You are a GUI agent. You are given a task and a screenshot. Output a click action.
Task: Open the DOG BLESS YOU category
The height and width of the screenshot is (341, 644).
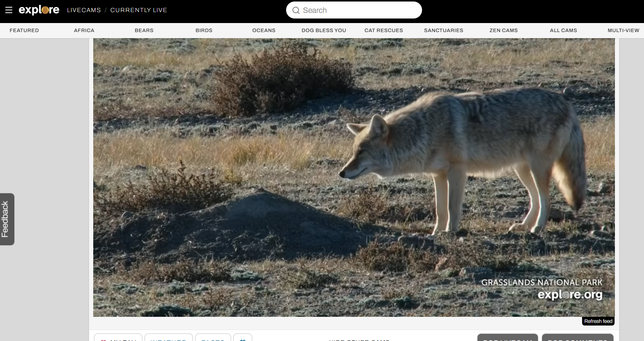click(x=324, y=30)
